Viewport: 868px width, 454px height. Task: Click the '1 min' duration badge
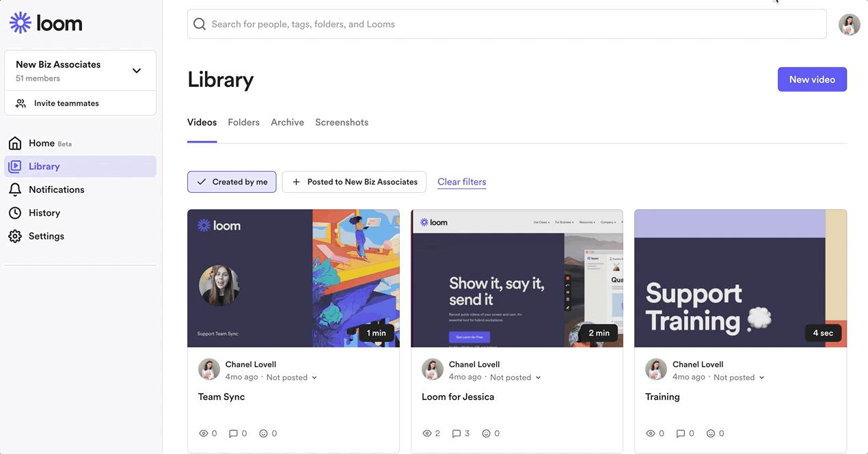[x=376, y=333]
